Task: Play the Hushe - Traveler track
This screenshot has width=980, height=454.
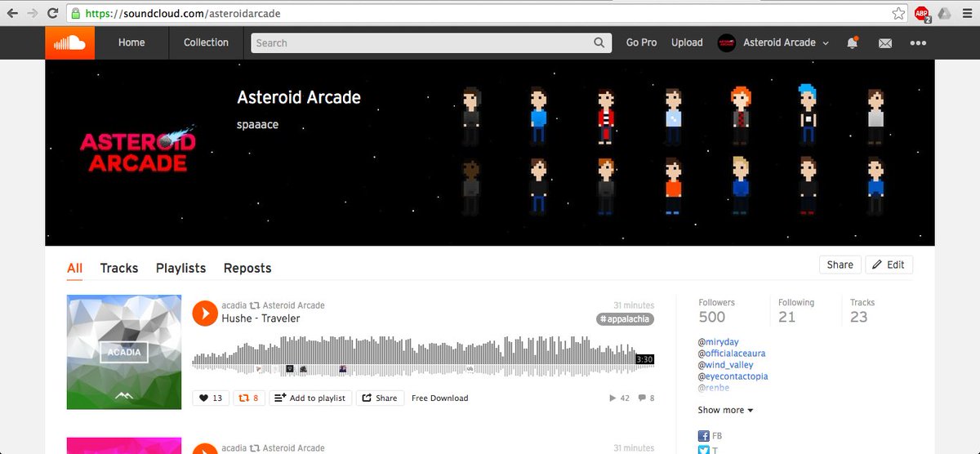Action: coord(204,313)
